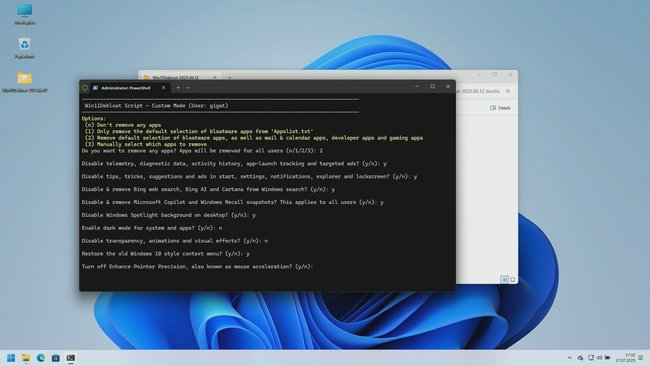Click the volume speaker tray icon

pyautogui.click(x=599, y=358)
